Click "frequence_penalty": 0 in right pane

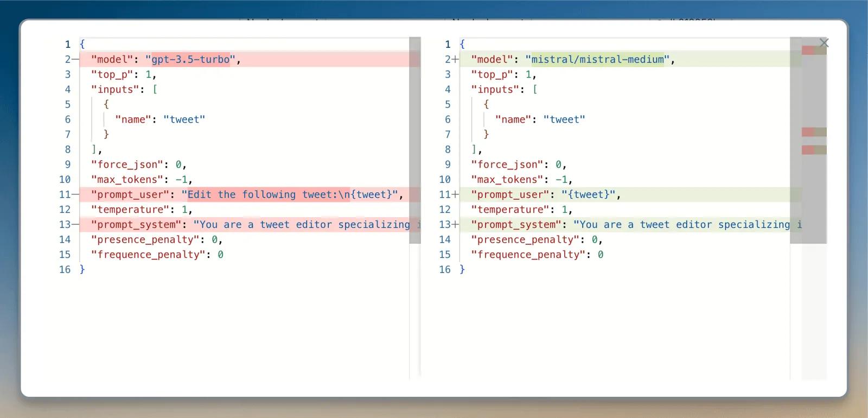pos(537,255)
